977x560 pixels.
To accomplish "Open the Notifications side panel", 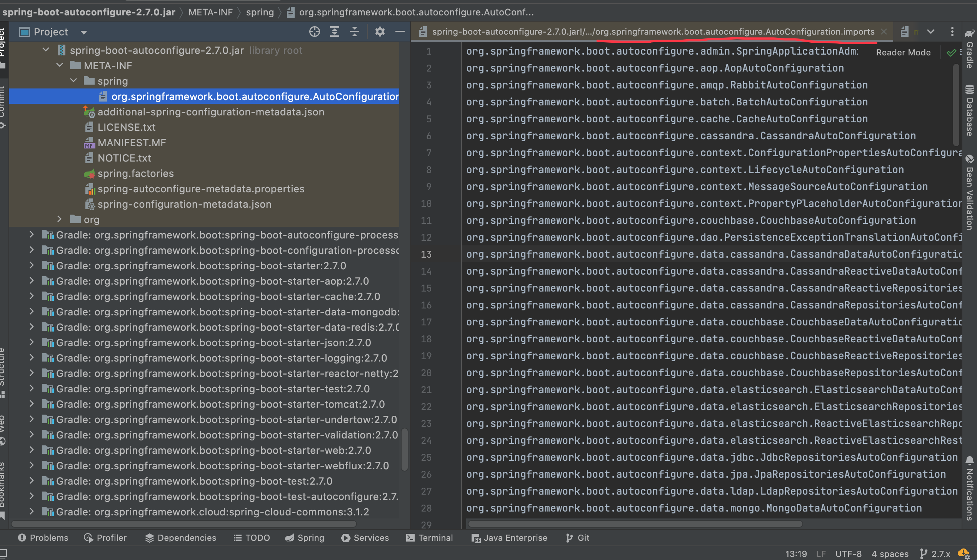I will (969, 488).
